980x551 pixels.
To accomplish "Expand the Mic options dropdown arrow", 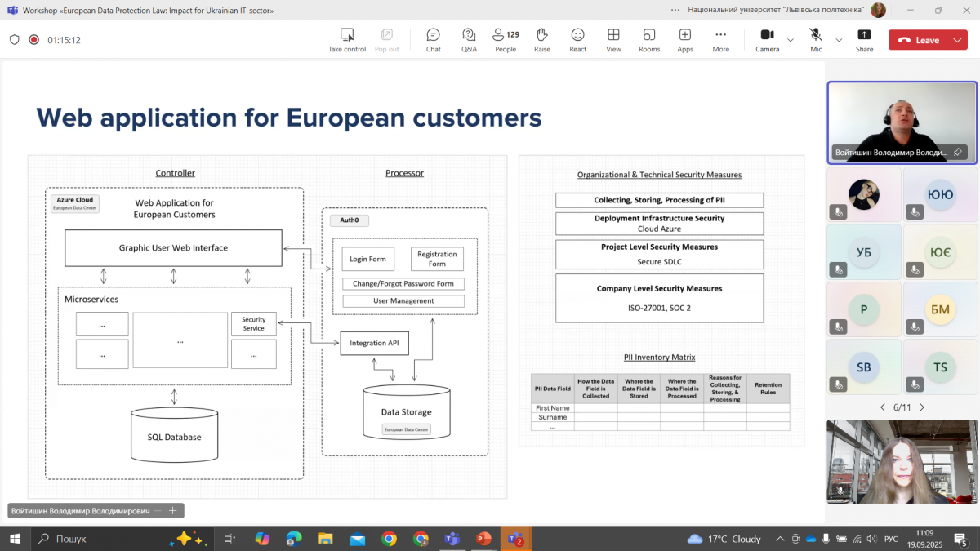I will pos(839,40).
